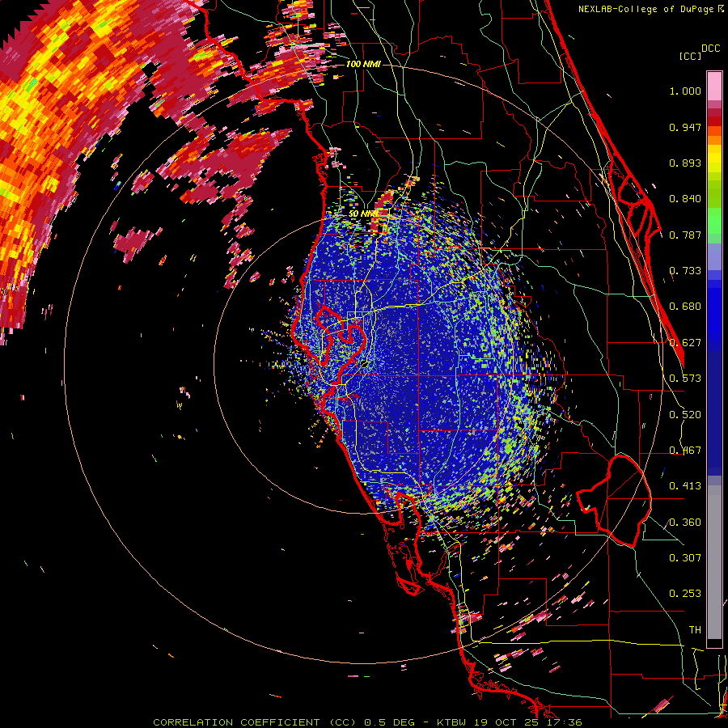The width and height of the screenshot is (728, 728).
Task: Click the 0.787 legend value
Action: [685, 235]
